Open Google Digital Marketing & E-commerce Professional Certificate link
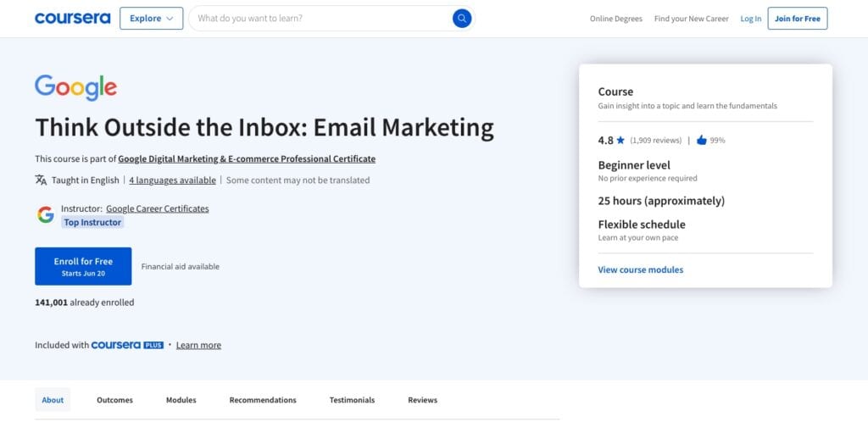The height and width of the screenshot is (433, 868). point(247,159)
